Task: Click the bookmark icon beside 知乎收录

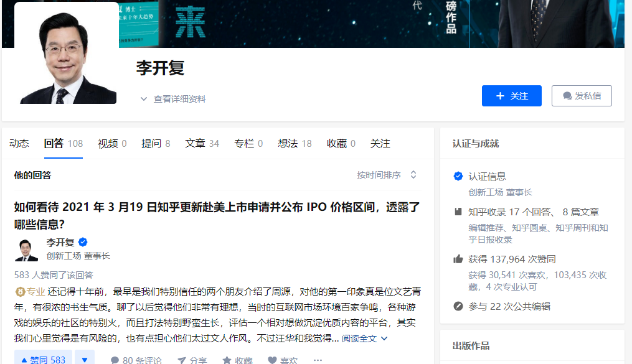Action: click(457, 210)
